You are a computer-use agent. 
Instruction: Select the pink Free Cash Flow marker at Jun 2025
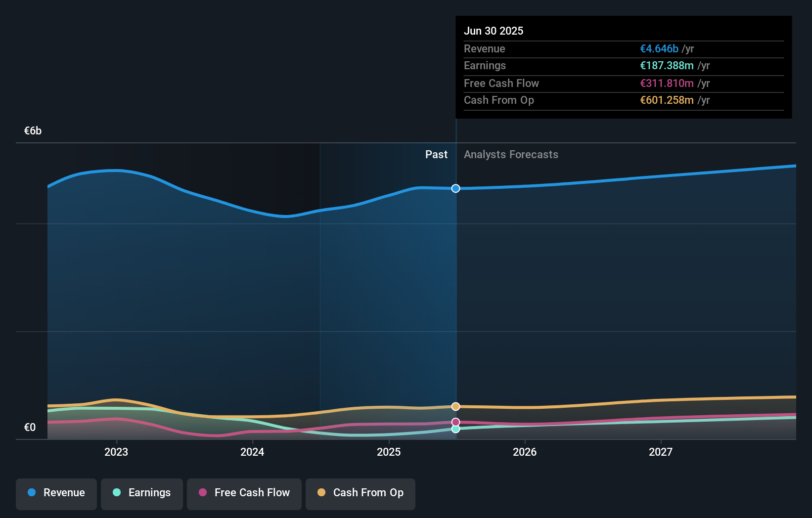coord(455,422)
